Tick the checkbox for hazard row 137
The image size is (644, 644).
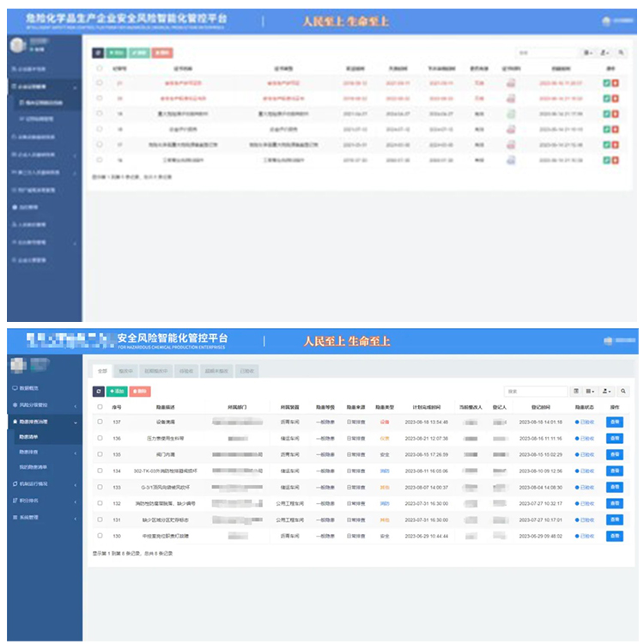pyautogui.click(x=100, y=422)
